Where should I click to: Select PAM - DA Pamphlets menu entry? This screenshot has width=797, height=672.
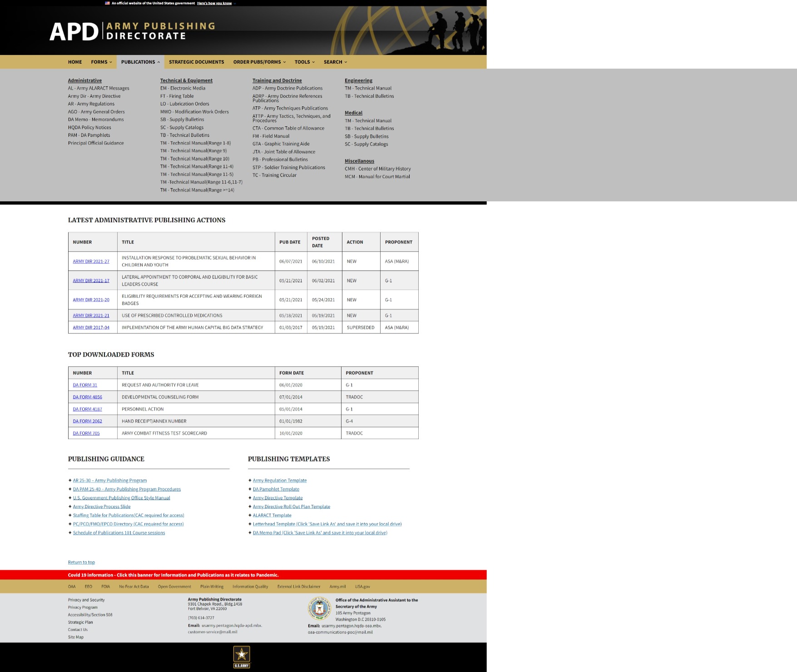tap(89, 135)
